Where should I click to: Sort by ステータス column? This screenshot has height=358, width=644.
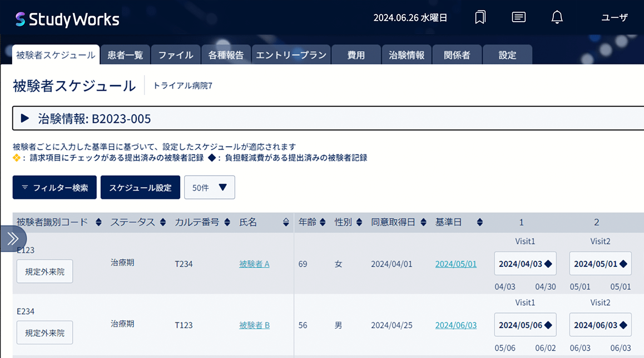pos(163,222)
